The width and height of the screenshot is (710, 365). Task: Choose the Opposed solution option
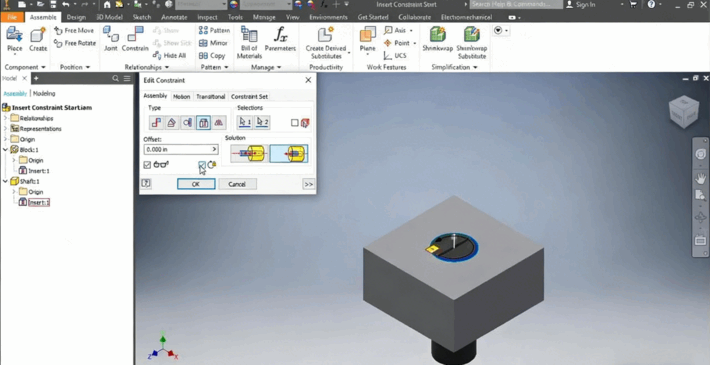[x=249, y=154]
